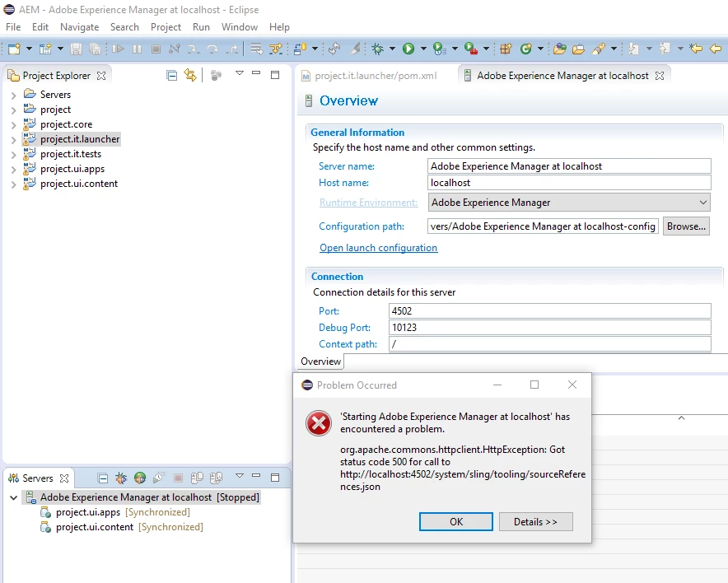Image resolution: width=728 pixels, height=583 pixels.
Task: Click the Port field showing 4502
Action: pos(550,311)
